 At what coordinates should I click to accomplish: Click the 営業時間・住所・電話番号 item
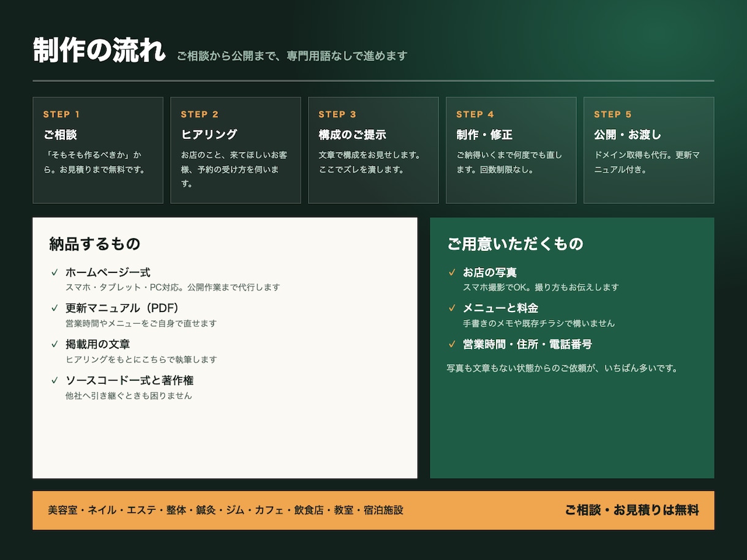pyautogui.click(x=528, y=345)
